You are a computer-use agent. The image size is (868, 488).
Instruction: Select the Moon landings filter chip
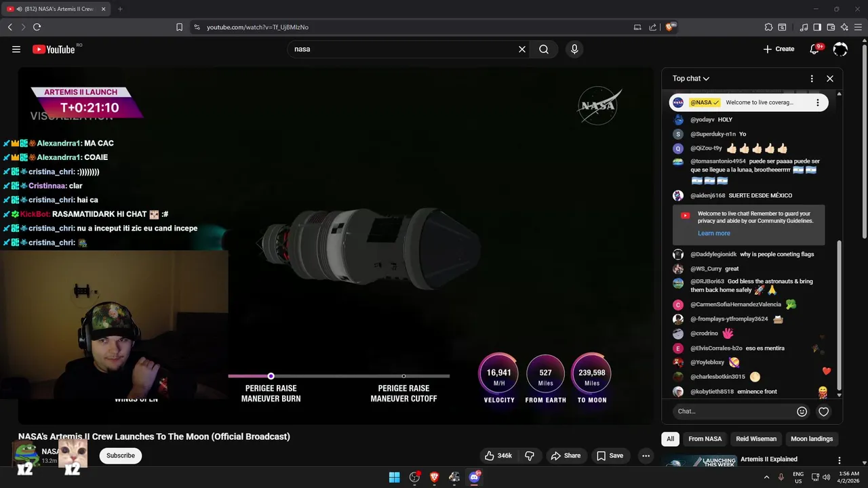(812, 439)
